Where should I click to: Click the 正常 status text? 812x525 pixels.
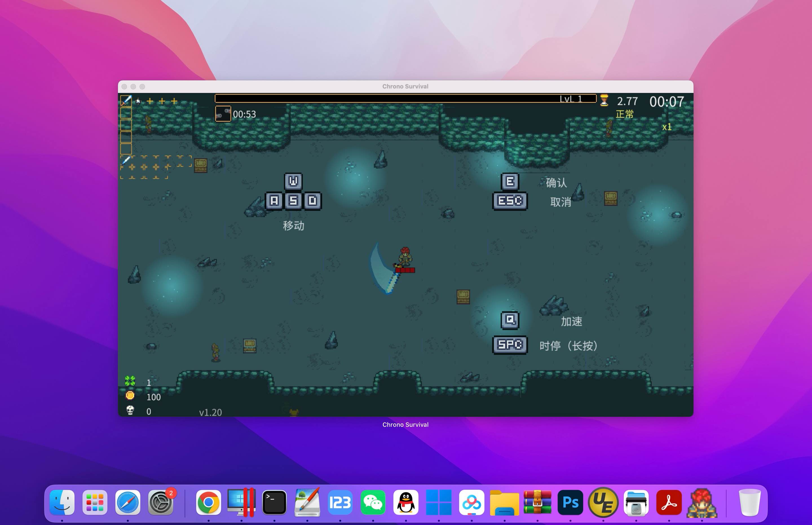pos(625,114)
